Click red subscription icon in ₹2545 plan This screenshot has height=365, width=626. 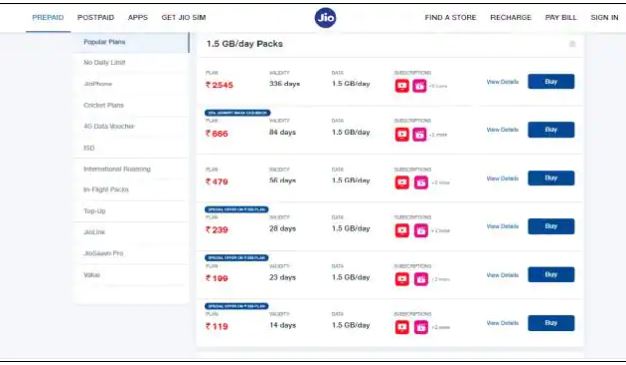tap(402, 86)
